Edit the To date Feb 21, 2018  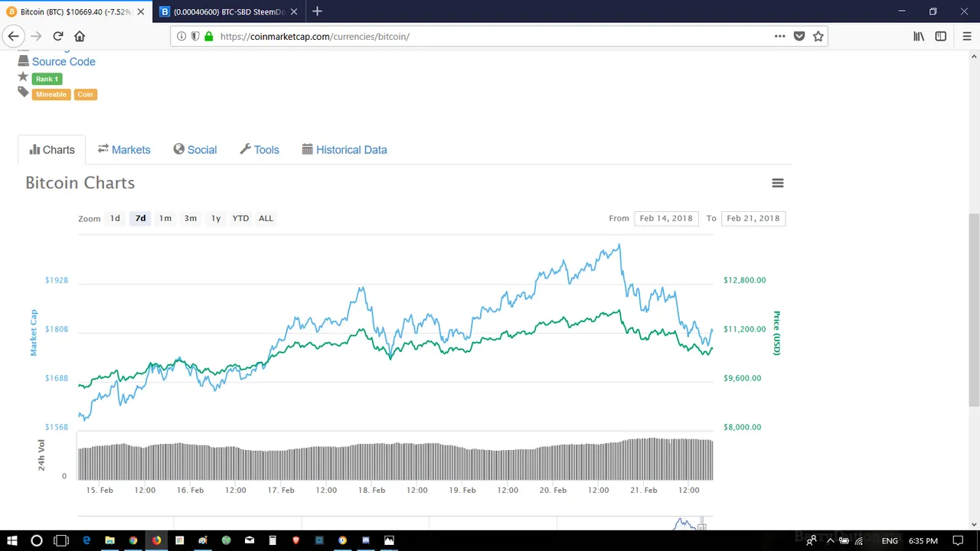tap(753, 218)
